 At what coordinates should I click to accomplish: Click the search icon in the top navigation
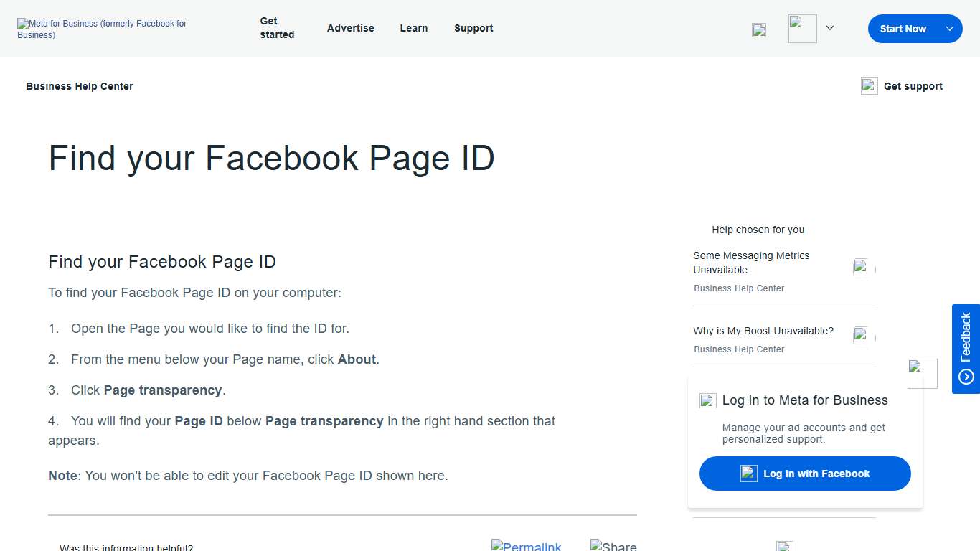tap(759, 30)
